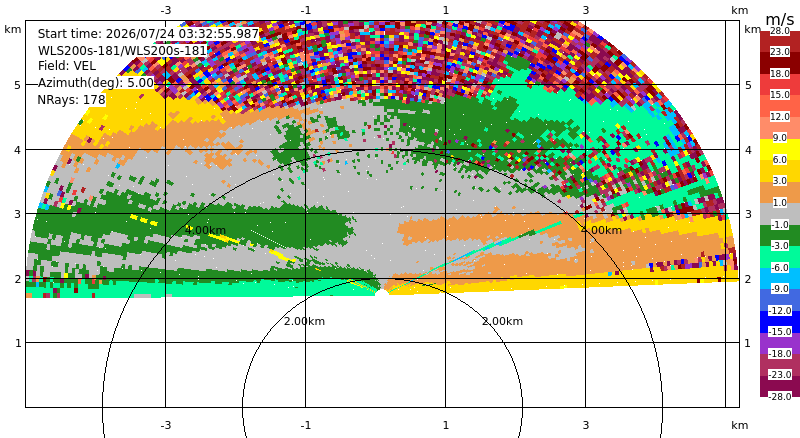Click the left axis tick label 5
Viewport: 800px width, 438px height.
(18, 85)
